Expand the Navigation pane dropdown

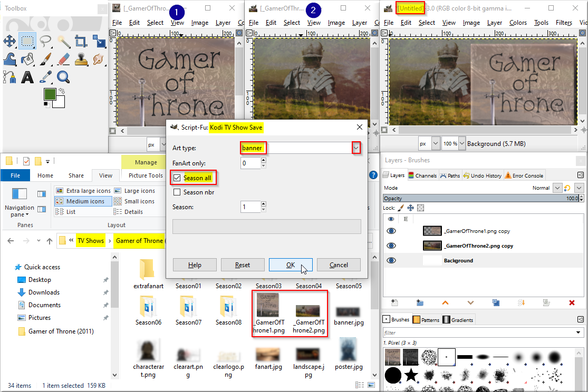click(27, 215)
